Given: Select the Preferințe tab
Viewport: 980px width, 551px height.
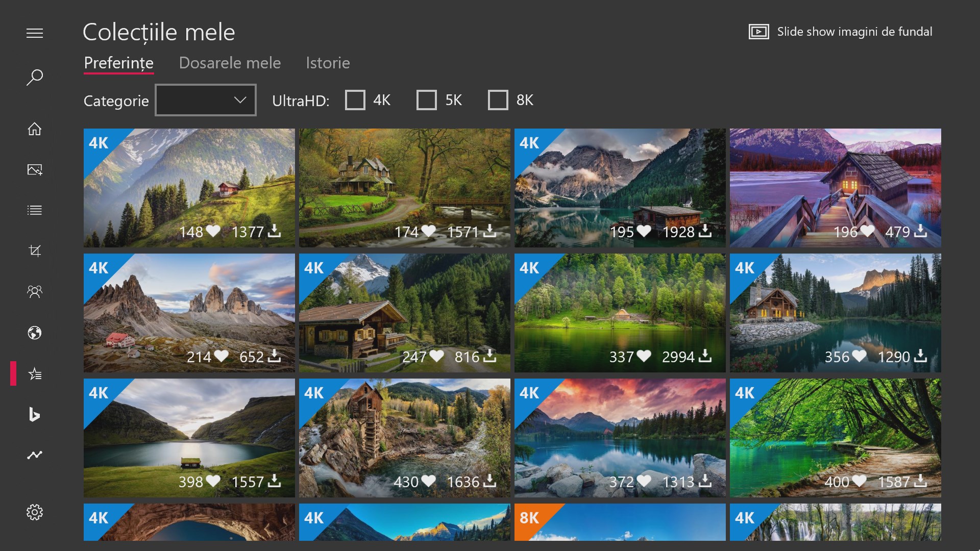Looking at the screenshot, I should click(118, 63).
